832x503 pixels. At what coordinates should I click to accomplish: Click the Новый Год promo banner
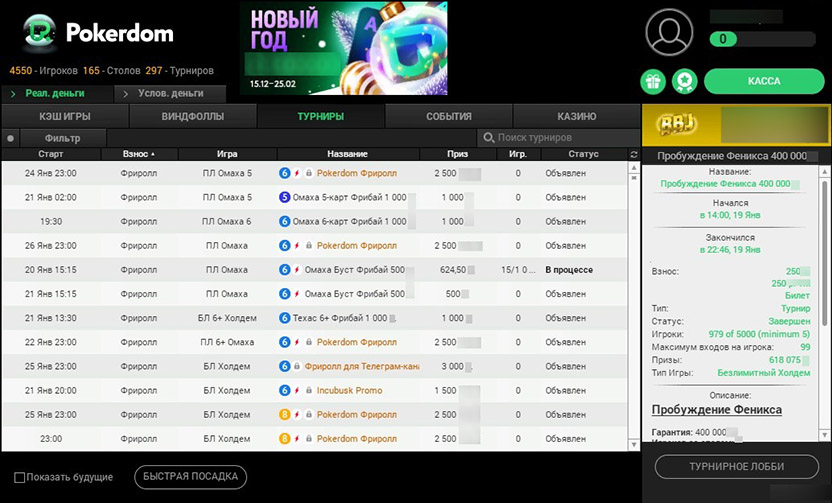point(343,48)
